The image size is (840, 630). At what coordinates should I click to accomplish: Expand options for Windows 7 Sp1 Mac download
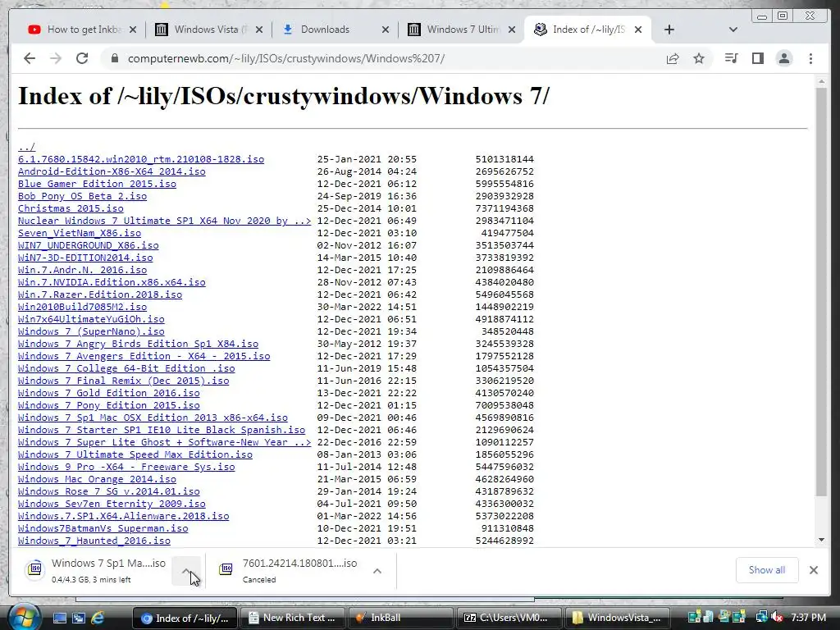pos(186,571)
